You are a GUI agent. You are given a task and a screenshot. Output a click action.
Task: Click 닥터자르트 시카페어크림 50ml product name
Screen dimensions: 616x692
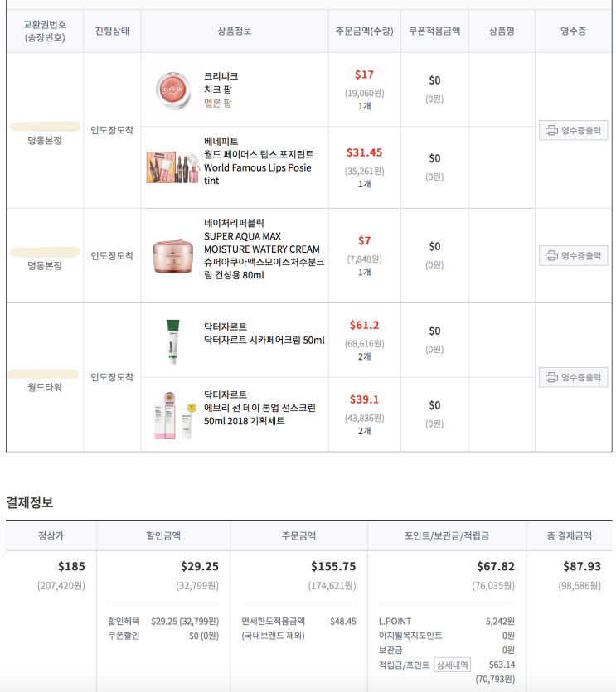(x=264, y=340)
